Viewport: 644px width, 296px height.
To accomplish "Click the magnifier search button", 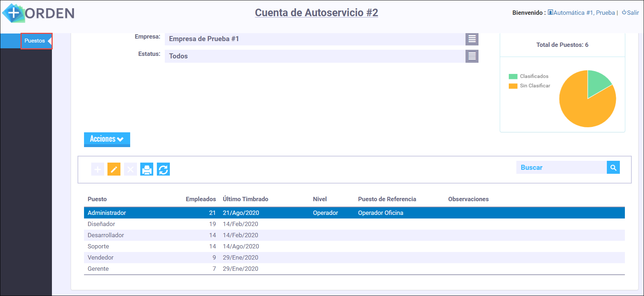I will [613, 167].
